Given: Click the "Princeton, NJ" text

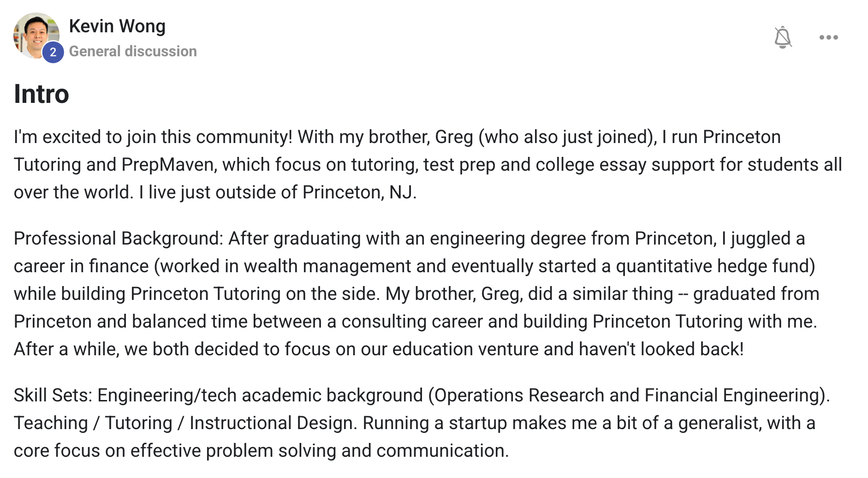Looking at the screenshot, I should click(x=358, y=192).
